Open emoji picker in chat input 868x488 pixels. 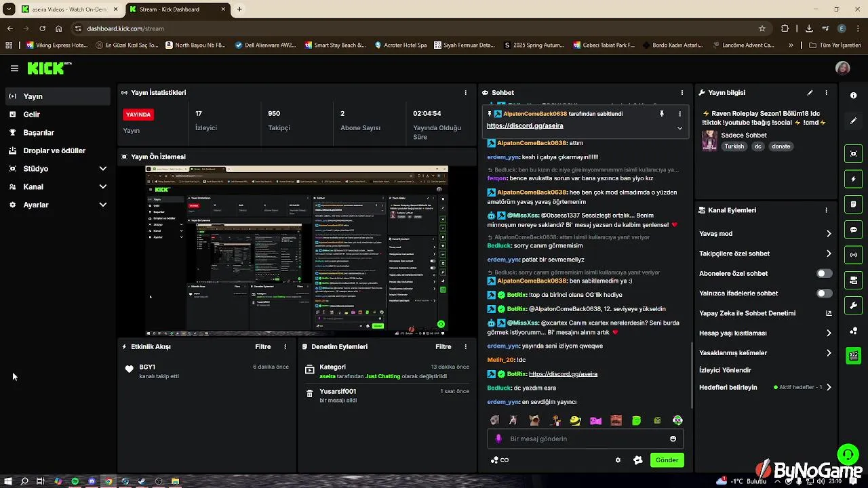tap(673, 439)
